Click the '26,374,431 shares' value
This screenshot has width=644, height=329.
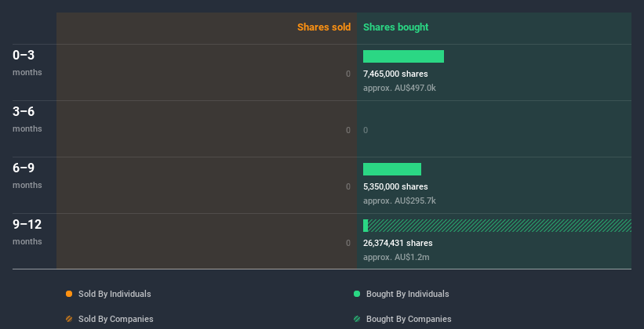398,243
